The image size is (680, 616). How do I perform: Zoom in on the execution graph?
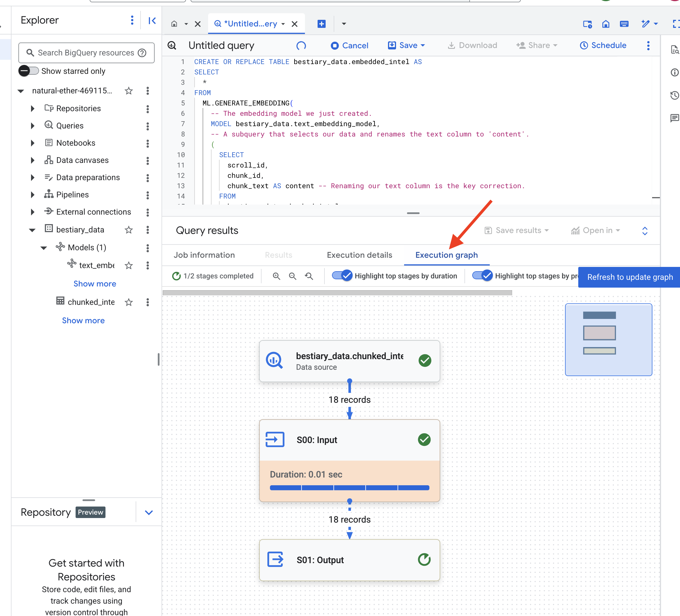(276, 276)
